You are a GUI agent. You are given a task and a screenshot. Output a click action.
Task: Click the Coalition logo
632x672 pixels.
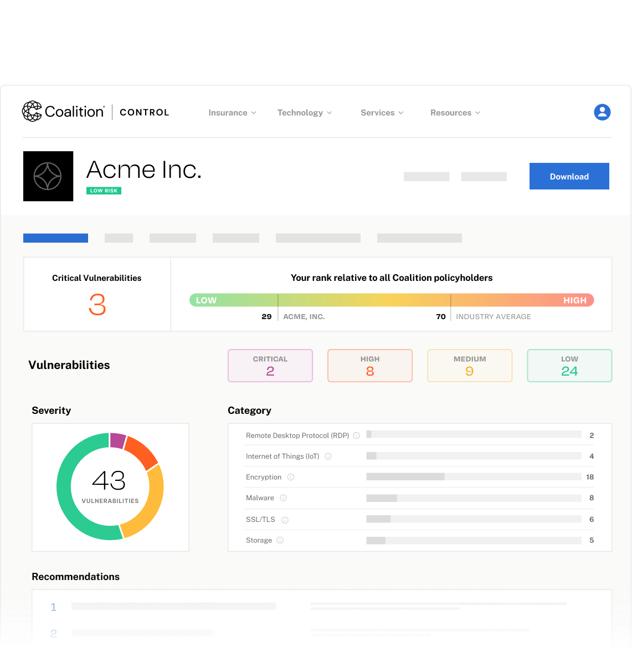[x=63, y=111]
